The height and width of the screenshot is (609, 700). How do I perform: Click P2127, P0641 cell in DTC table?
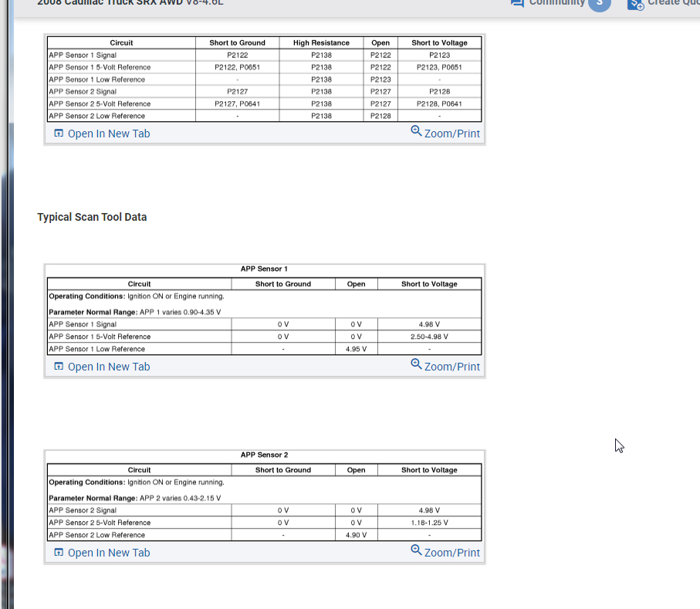[x=237, y=103]
